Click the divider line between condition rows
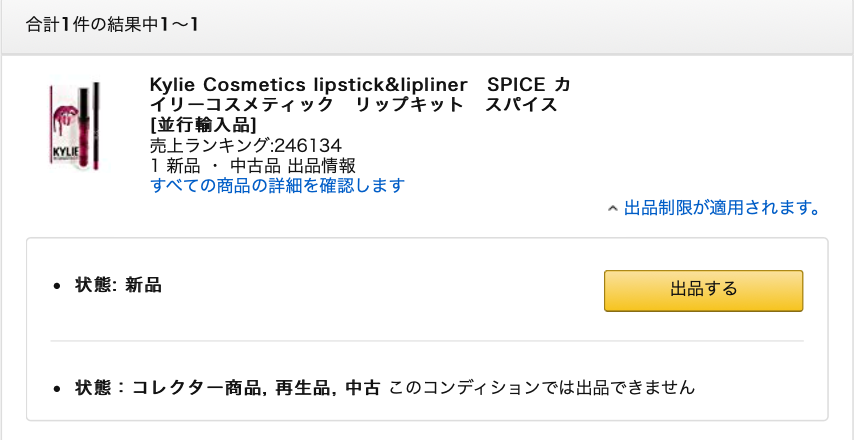The width and height of the screenshot is (856, 440). 427,341
